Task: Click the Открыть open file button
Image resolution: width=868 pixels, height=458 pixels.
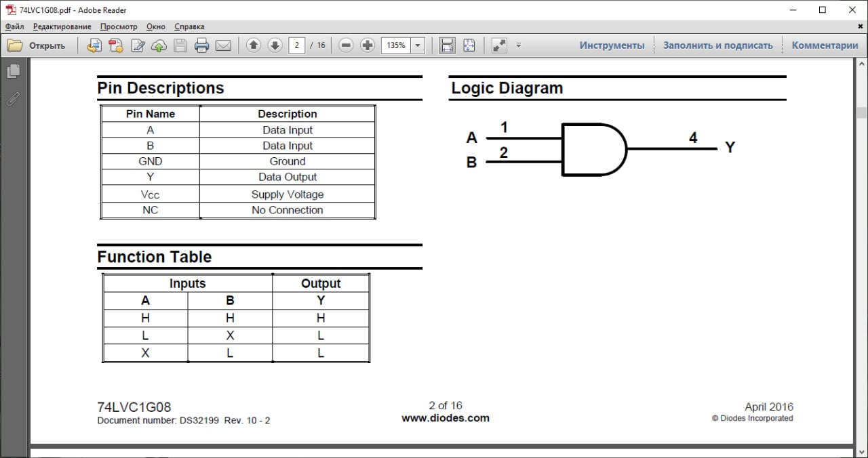Action: [37, 45]
